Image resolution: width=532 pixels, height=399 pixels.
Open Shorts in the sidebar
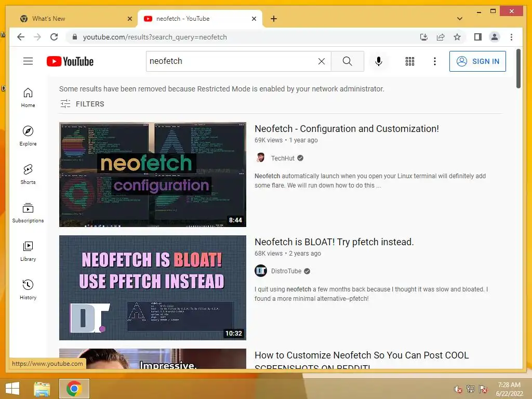(x=28, y=175)
